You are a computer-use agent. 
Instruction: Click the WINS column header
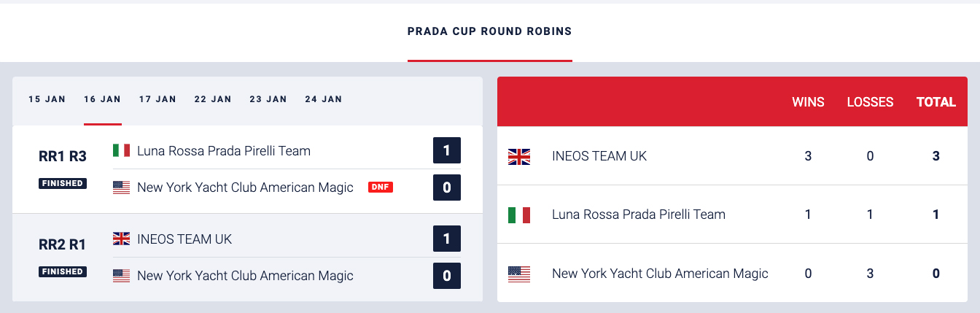tap(808, 102)
